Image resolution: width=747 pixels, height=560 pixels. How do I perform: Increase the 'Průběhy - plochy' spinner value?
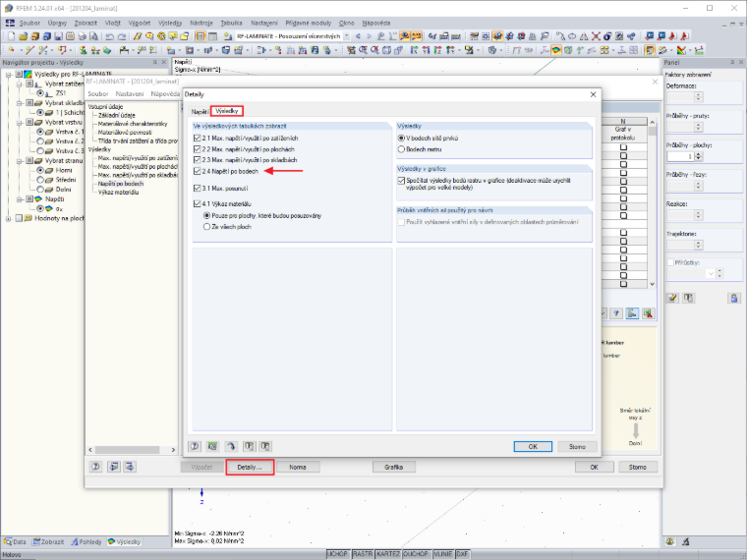click(699, 154)
